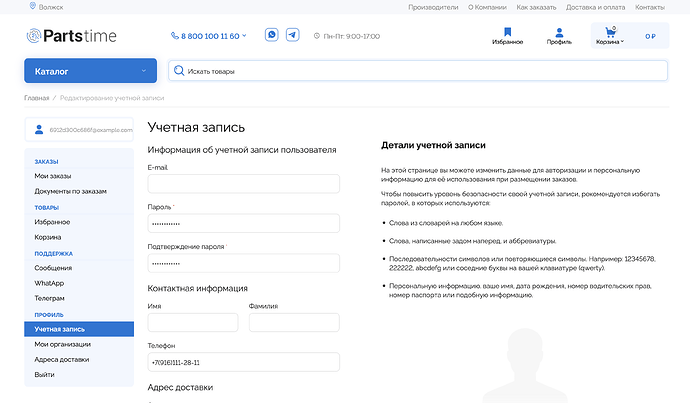Click the Telegram icon in header

pos(292,35)
